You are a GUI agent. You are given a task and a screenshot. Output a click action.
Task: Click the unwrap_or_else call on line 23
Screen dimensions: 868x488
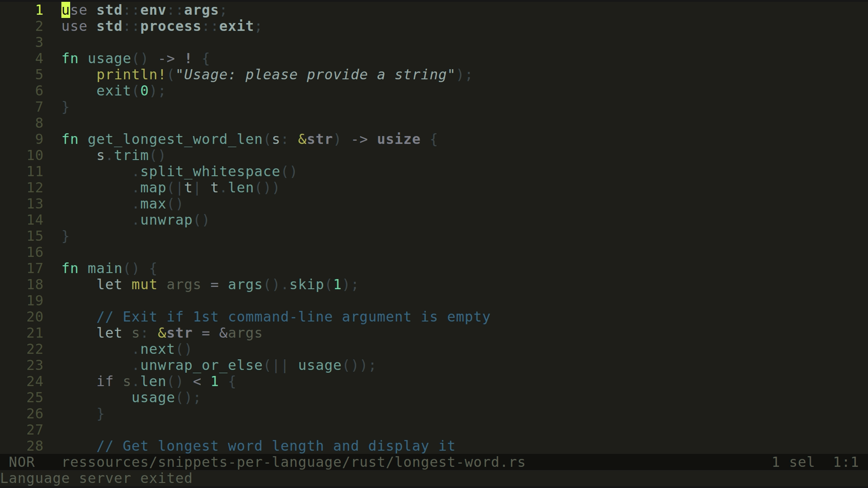[201, 366]
